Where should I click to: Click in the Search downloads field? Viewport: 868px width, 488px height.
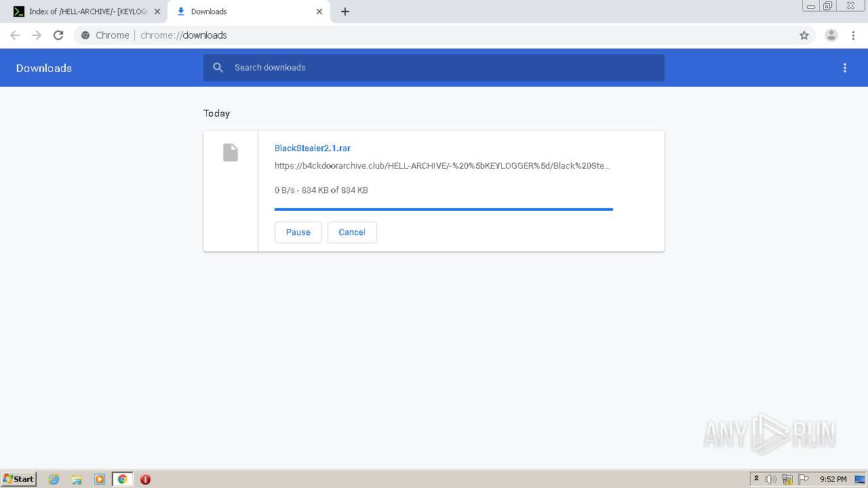(434, 68)
